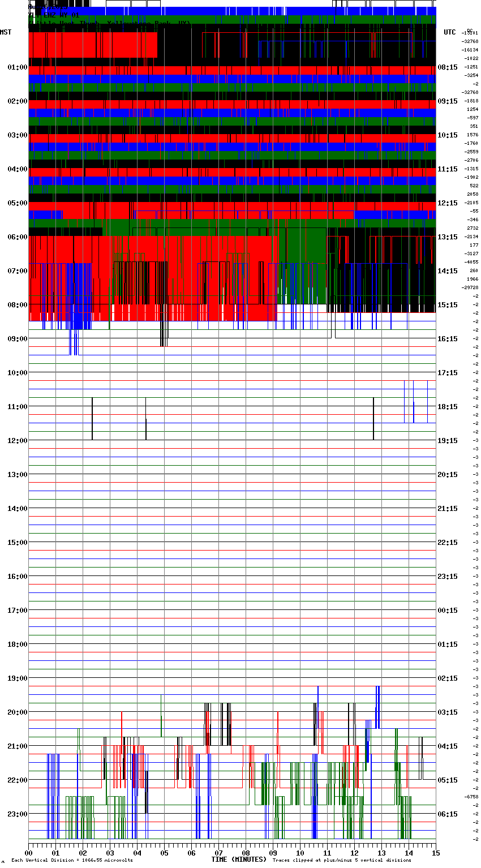This screenshot has height=868, width=481.
Task: Select the 03:00 MST row label
Action: [x=18, y=135]
